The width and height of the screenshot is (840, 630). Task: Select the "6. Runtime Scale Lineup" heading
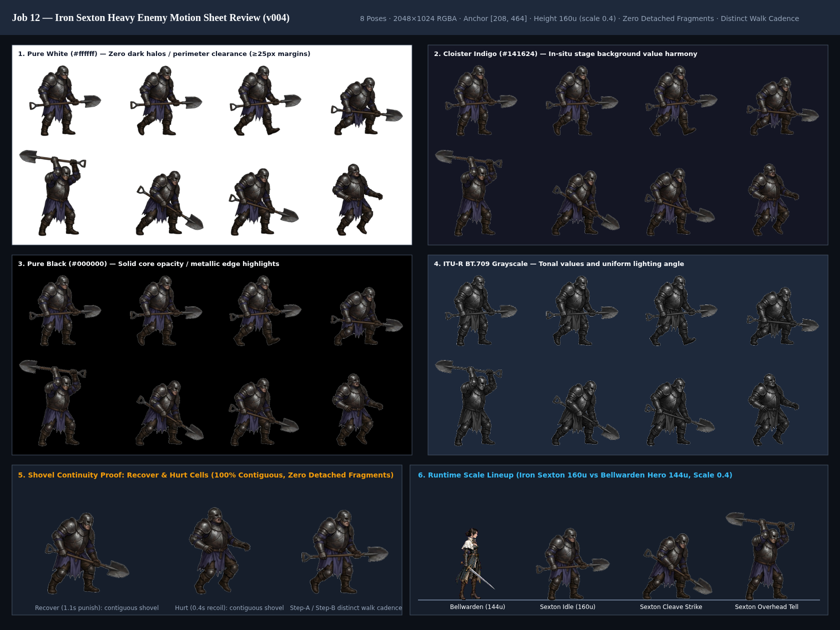click(x=575, y=475)
